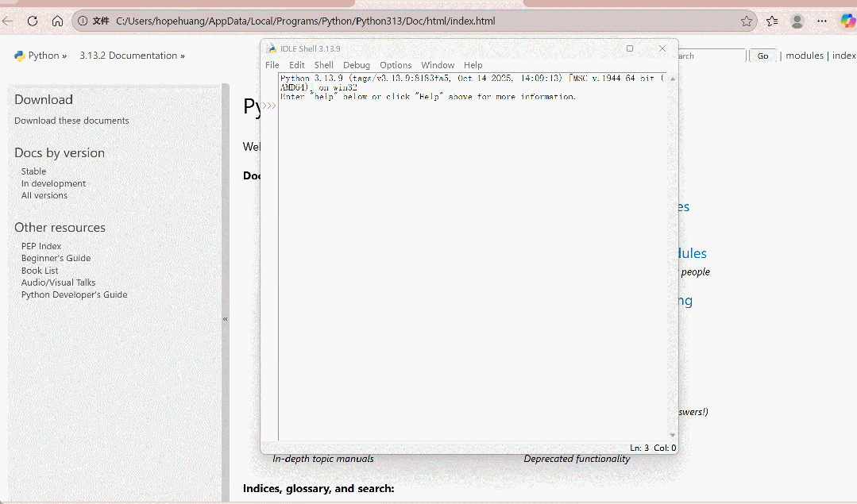The image size is (857, 504).
Task: Open the Beginner's Guide link
Action: [x=56, y=258]
